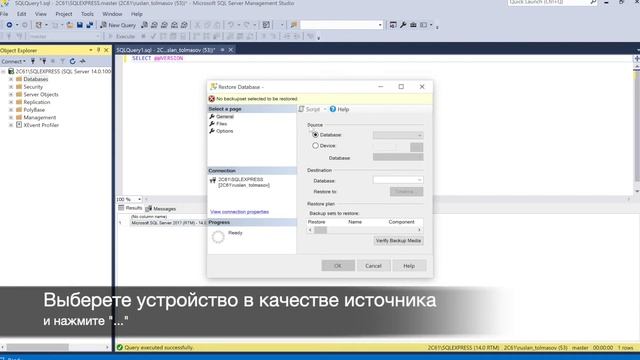Click the Device browse button
Image resolution: width=640 pixels, height=360 pixels.
click(x=416, y=147)
